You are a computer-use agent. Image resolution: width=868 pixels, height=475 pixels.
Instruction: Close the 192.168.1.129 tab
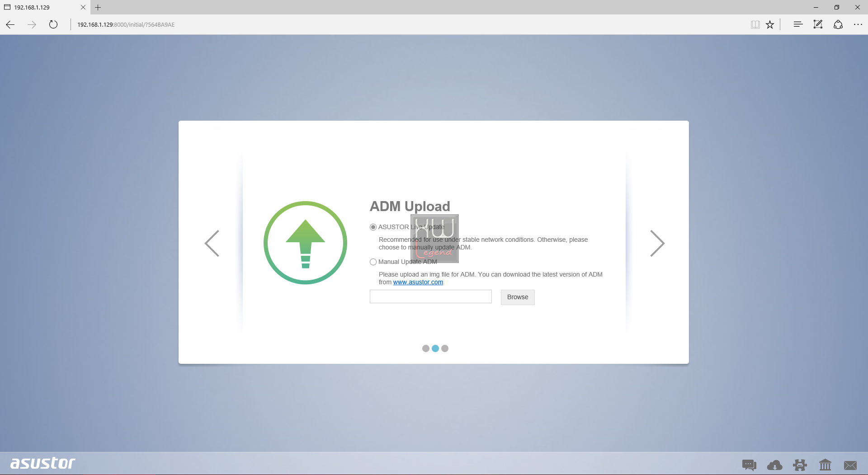pyautogui.click(x=83, y=7)
